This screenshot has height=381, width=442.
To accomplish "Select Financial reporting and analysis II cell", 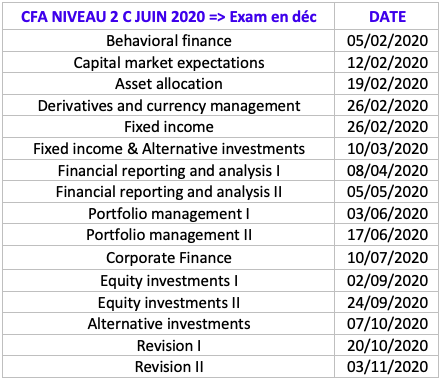I will 168,192.
